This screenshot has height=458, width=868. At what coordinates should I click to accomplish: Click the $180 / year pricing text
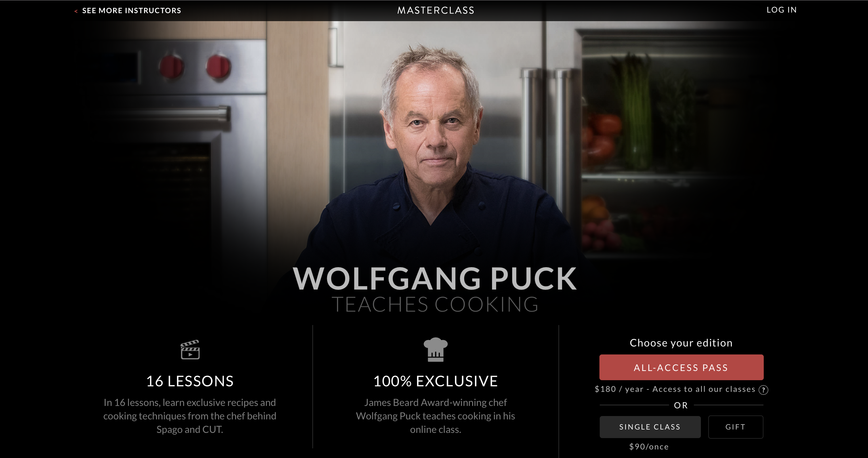[675, 389]
